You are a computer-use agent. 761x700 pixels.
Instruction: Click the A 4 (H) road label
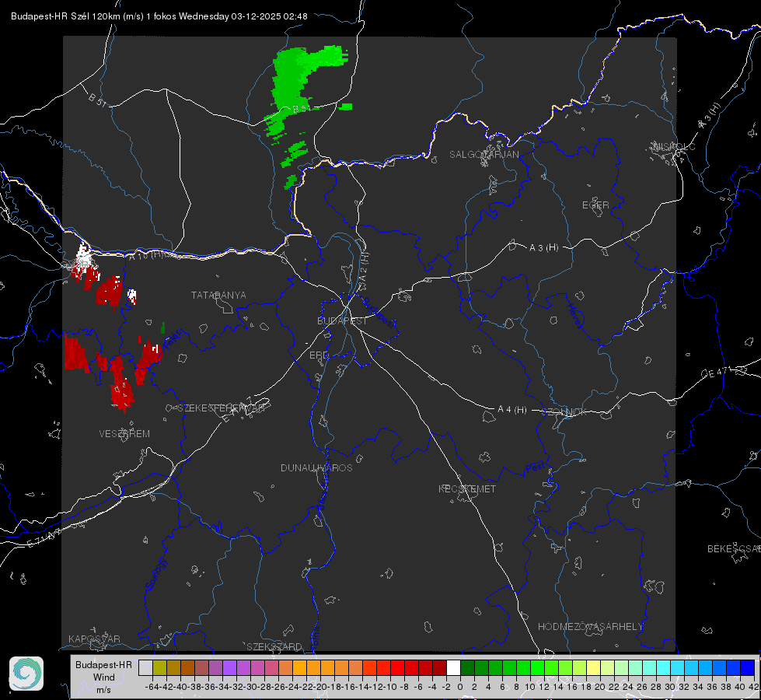tap(512, 410)
